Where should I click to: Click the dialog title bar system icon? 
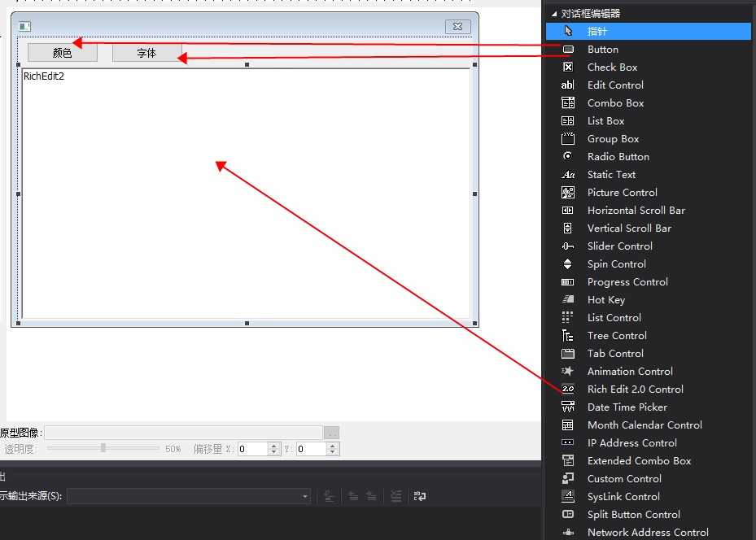coord(24,27)
